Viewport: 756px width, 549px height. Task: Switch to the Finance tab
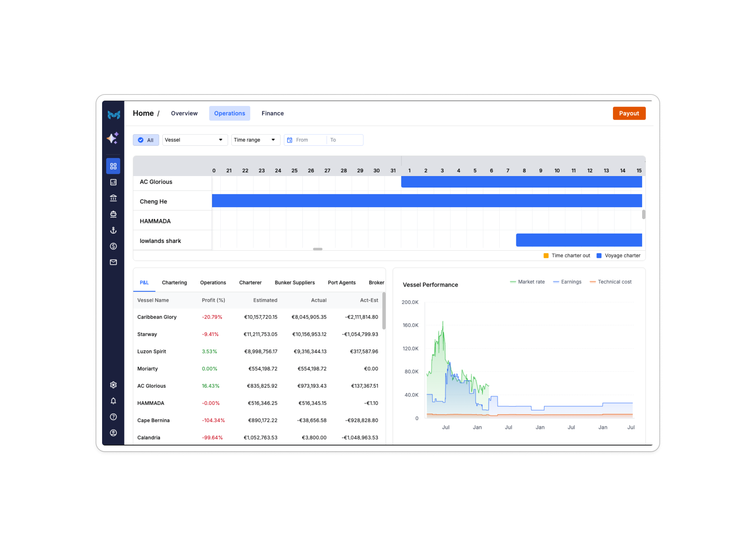click(272, 114)
